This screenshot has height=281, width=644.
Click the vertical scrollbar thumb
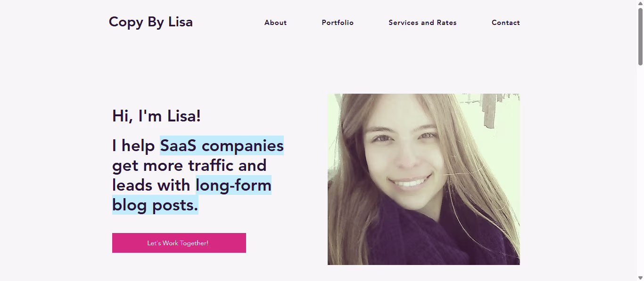click(x=640, y=36)
